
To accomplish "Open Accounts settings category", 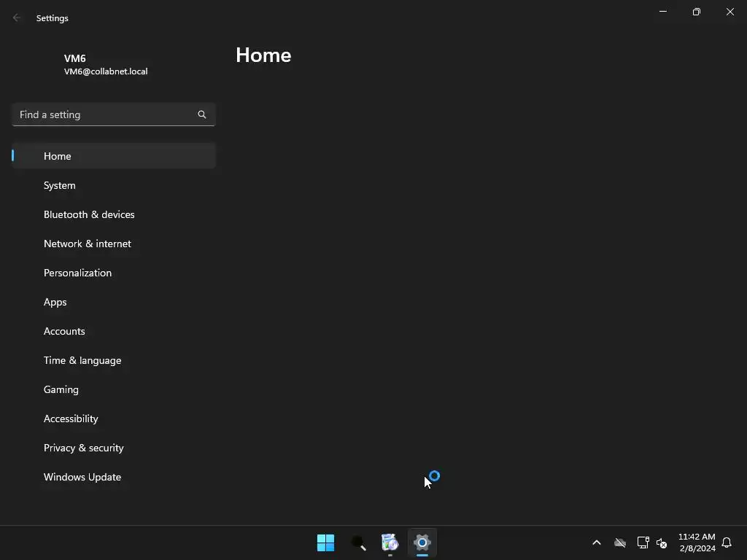I will [x=113, y=331].
